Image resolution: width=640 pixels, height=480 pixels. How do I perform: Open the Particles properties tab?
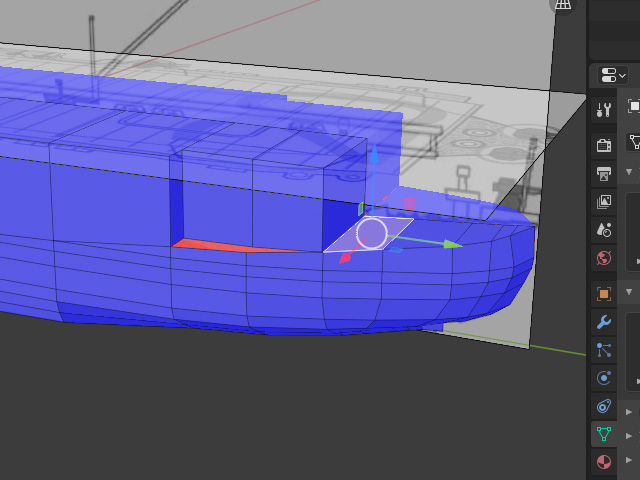(604, 350)
